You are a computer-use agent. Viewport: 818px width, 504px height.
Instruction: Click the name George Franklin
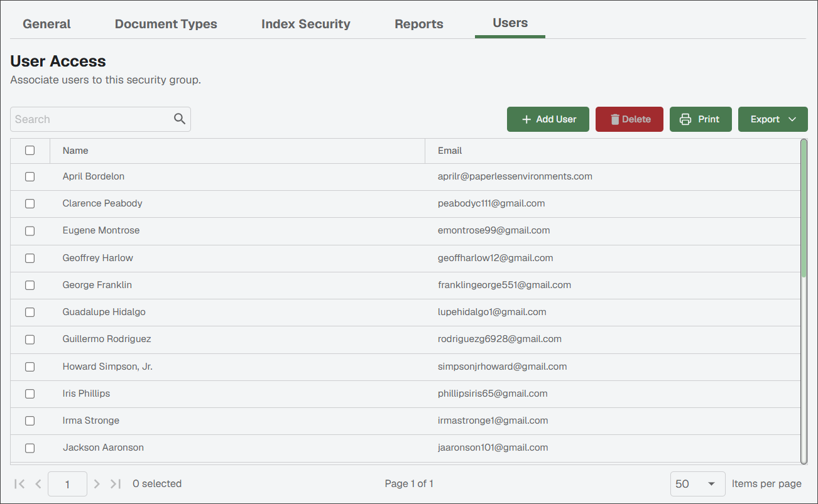point(97,285)
